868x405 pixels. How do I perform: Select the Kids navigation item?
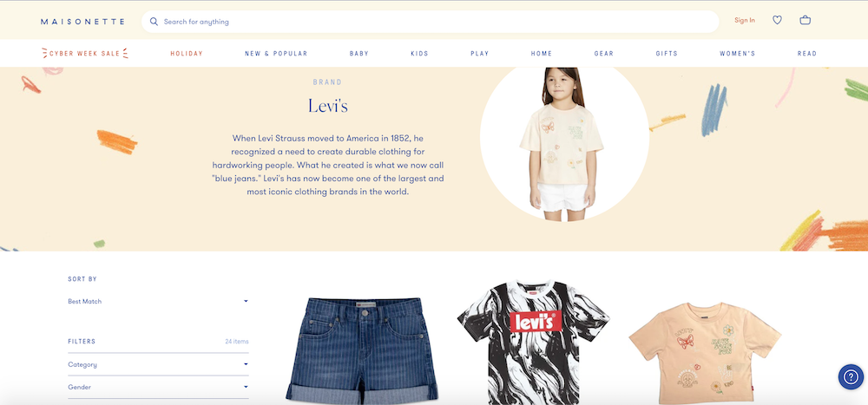pos(419,54)
